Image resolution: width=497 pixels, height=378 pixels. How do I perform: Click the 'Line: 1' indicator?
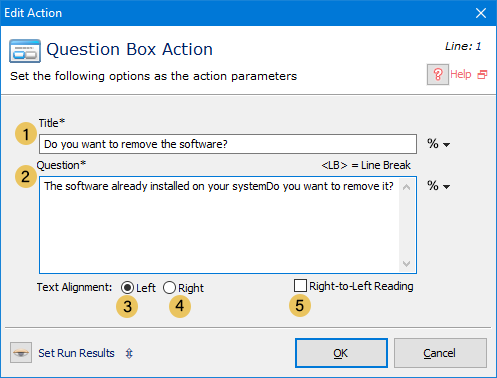tap(463, 46)
